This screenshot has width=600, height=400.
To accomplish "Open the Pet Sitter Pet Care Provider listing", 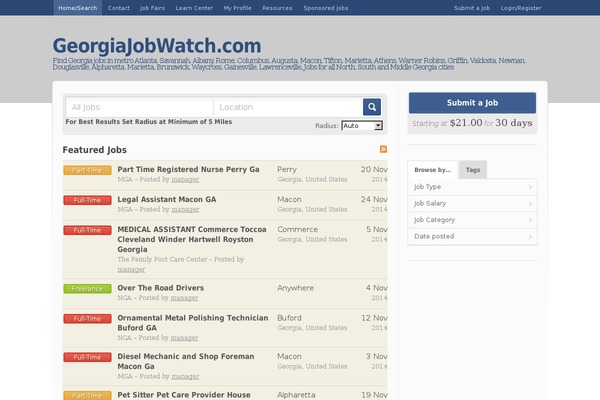I will click(x=184, y=395).
